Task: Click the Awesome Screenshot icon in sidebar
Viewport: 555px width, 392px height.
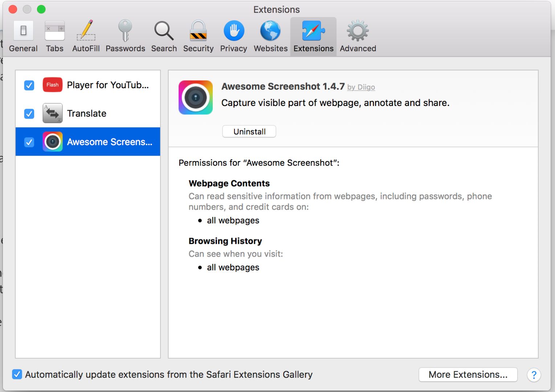Action: point(53,142)
